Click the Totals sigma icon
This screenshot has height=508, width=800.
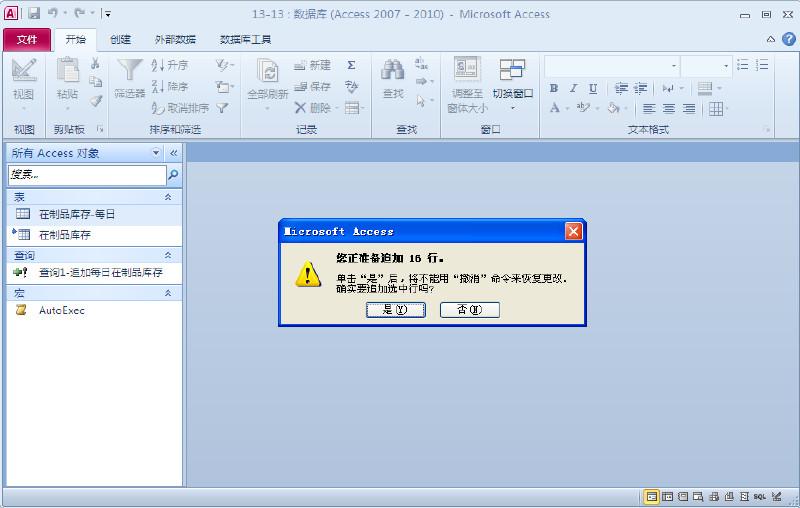(x=352, y=65)
